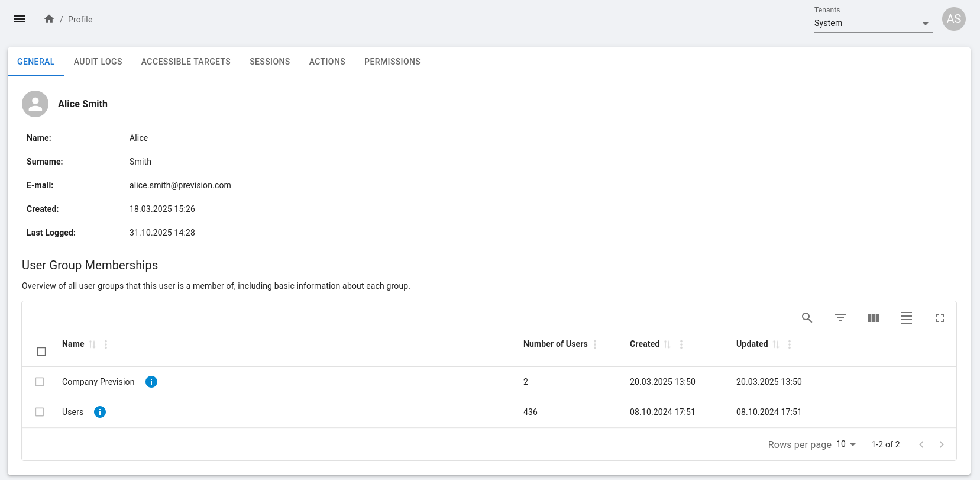This screenshot has height=480, width=980.
Task: Show info for Company Prevision group
Action: point(151,382)
